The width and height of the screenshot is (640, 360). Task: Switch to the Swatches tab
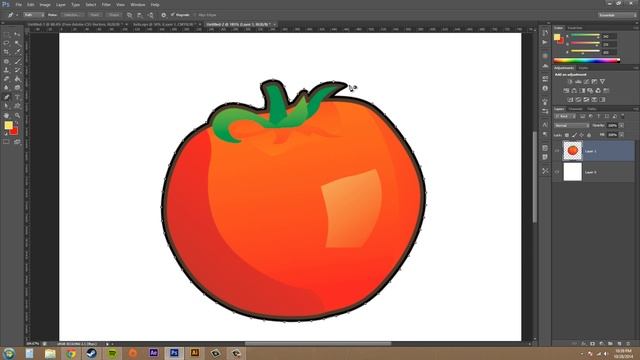pyautogui.click(x=575, y=28)
